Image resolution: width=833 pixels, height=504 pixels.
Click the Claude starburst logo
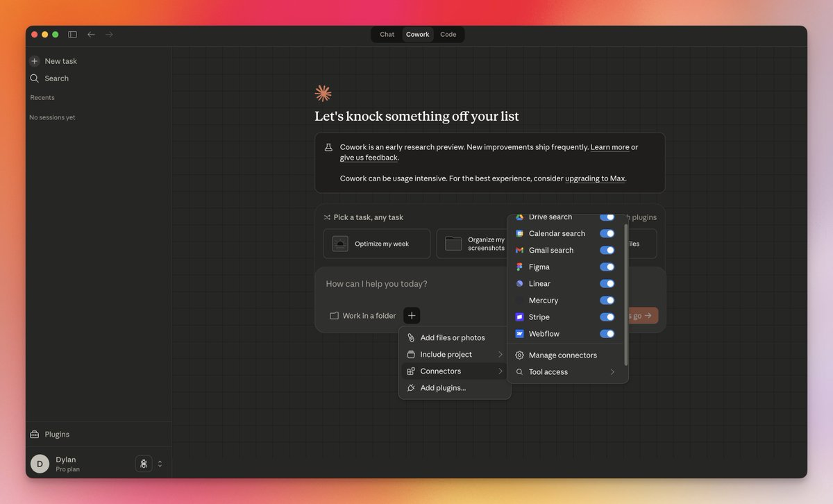click(x=323, y=94)
